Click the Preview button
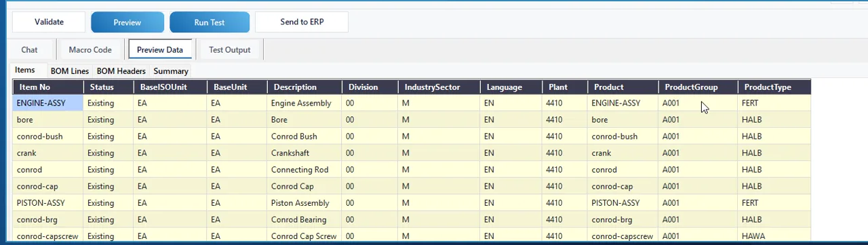This screenshot has width=868, height=245. [127, 22]
